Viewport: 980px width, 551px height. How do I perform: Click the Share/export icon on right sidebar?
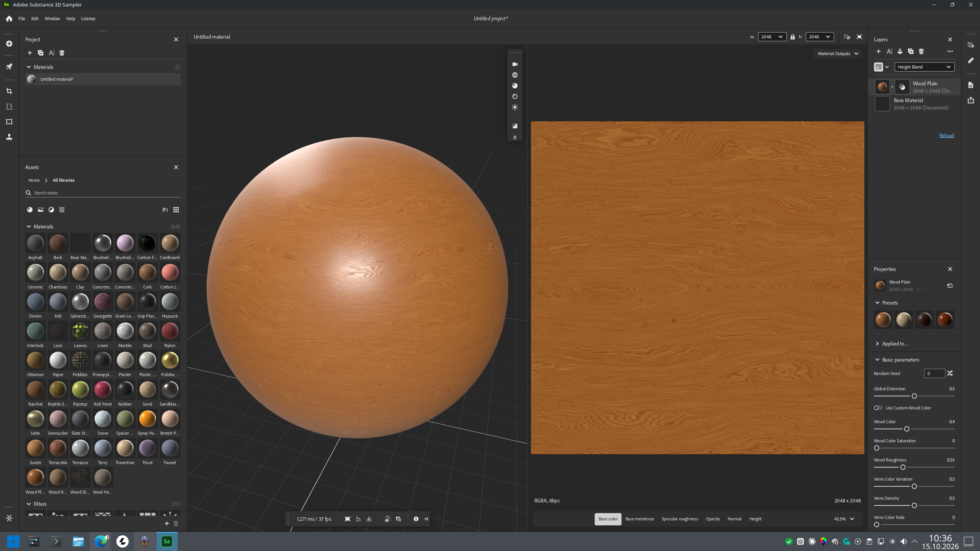[x=971, y=100]
